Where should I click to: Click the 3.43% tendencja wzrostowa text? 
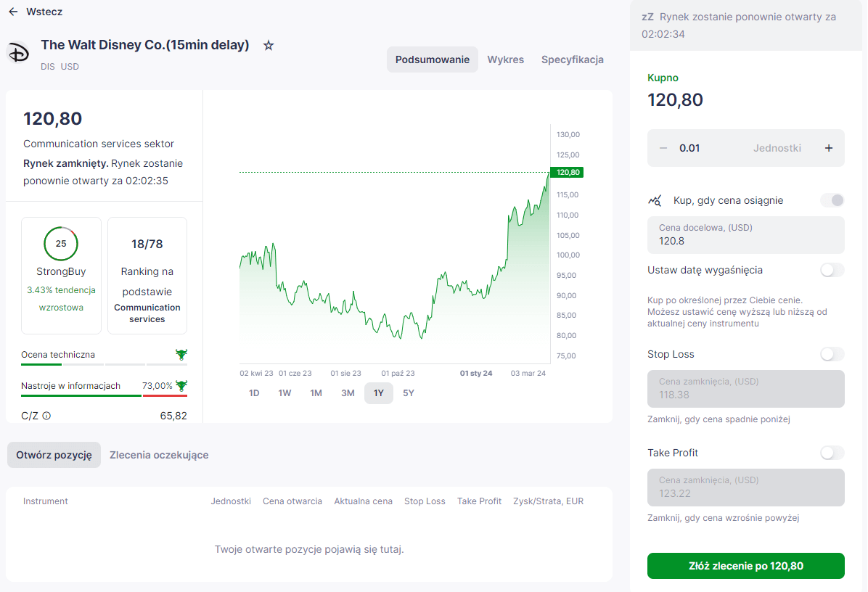61,299
